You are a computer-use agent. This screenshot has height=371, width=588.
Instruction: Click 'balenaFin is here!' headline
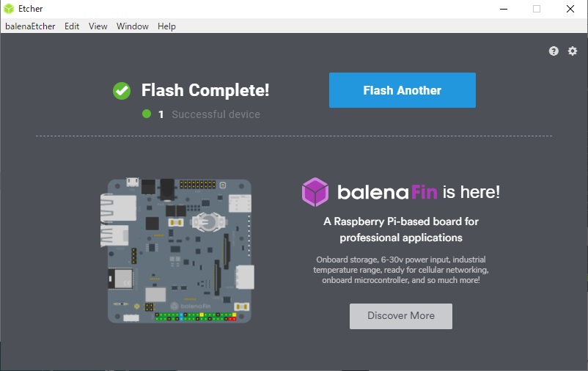418,192
